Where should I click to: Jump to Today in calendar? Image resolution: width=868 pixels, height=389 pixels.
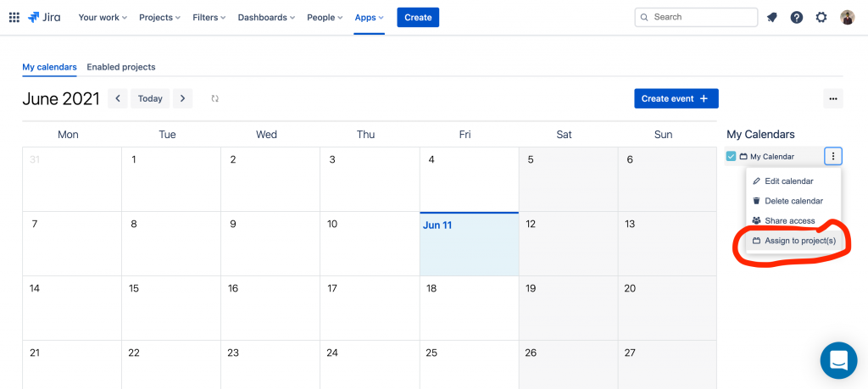click(150, 98)
